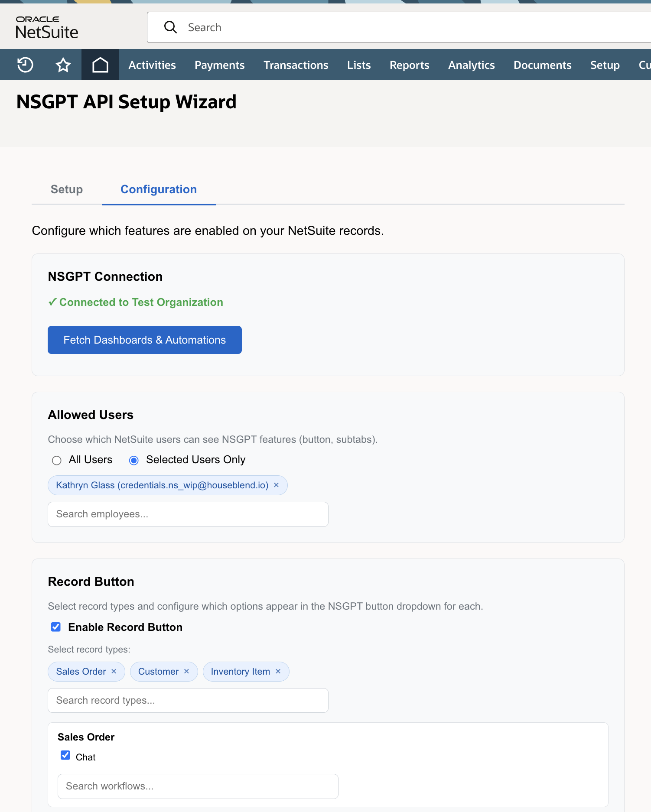This screenshot has height=812, width=651.
Task: Select the All Users radio button
Action: 56,460
